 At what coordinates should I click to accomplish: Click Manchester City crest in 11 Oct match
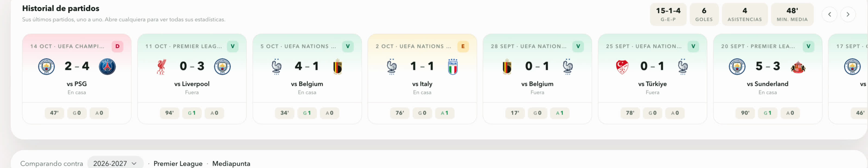tap(222, 66)
